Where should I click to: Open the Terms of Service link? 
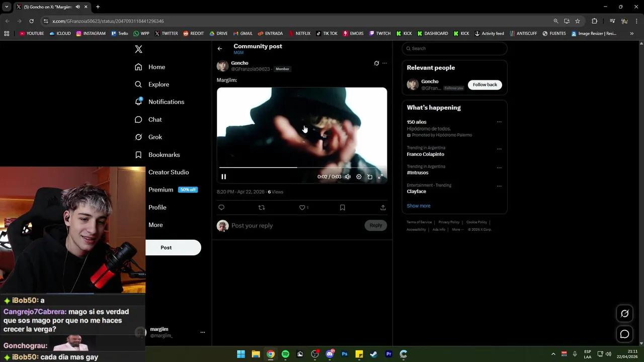(419, 222)
